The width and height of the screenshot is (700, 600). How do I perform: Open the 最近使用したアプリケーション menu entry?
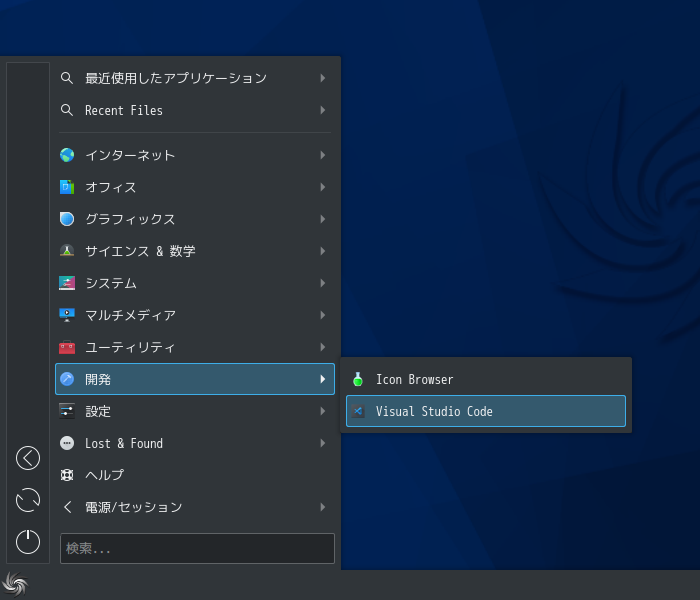coord(195,78)
